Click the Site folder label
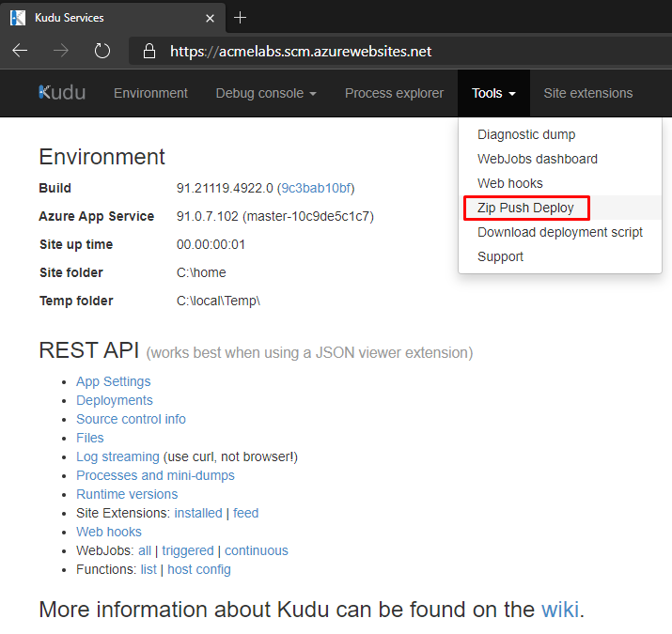The height and width of the screenshot is (634, 672). coord(71,272)
